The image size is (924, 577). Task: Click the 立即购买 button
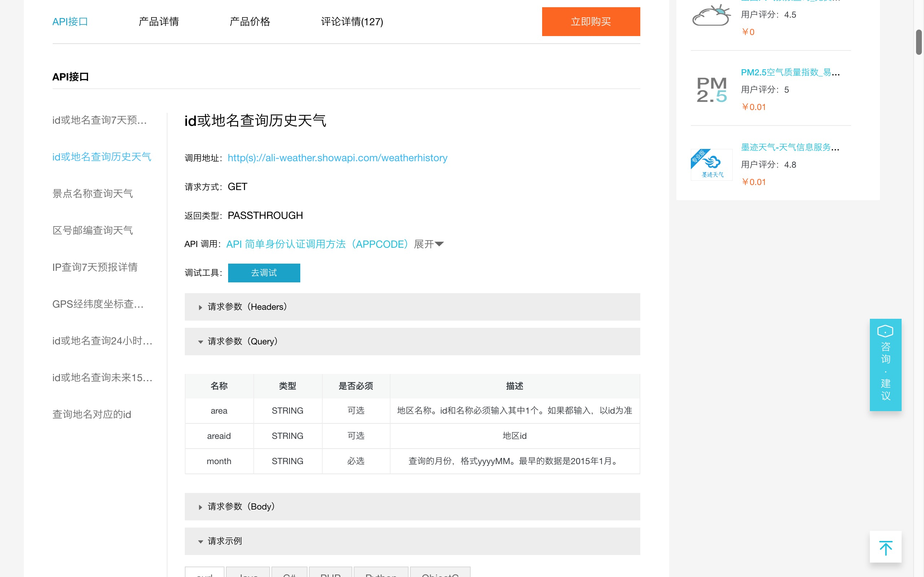(x=590, y=22)
